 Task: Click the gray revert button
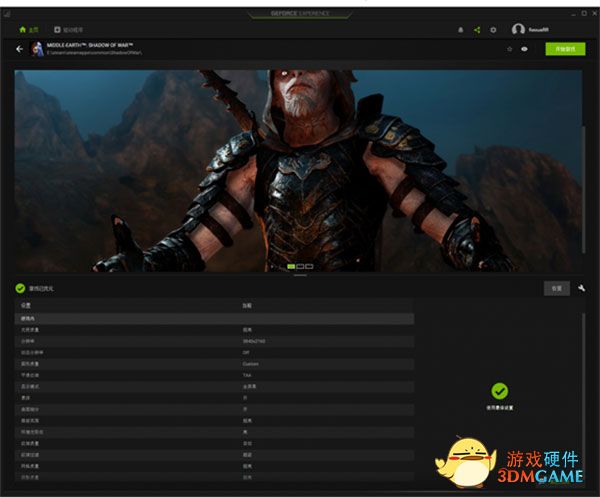557,288
